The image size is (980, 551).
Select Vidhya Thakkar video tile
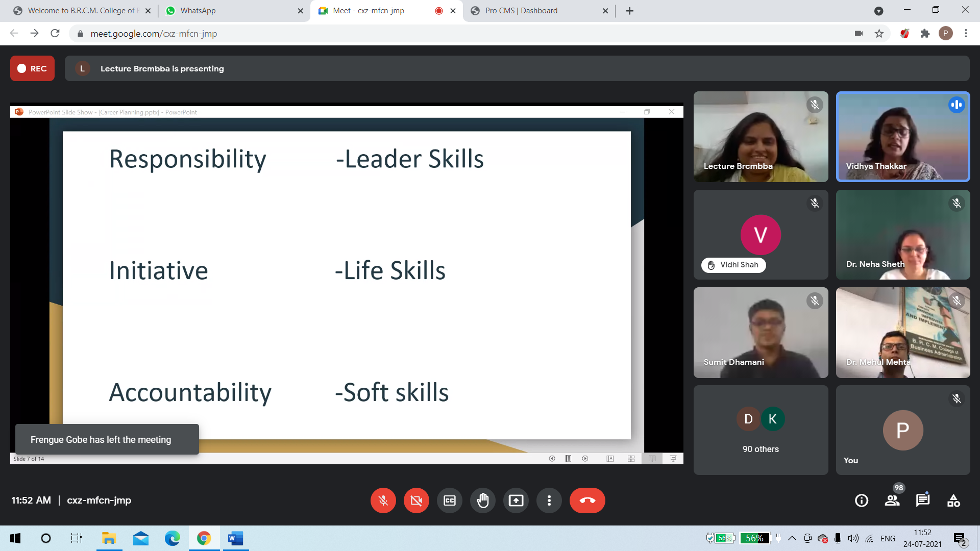[x=902, y=137]
